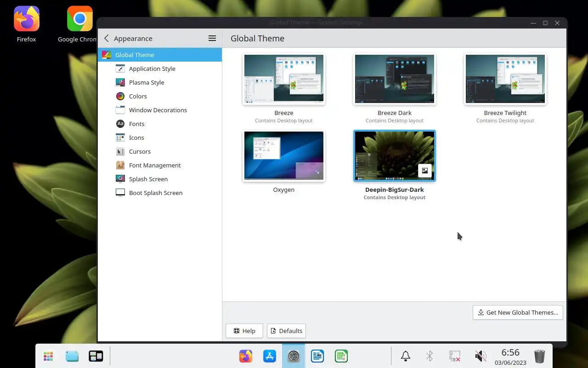Click the Oxygen theme label

click(x=284, y=190)
